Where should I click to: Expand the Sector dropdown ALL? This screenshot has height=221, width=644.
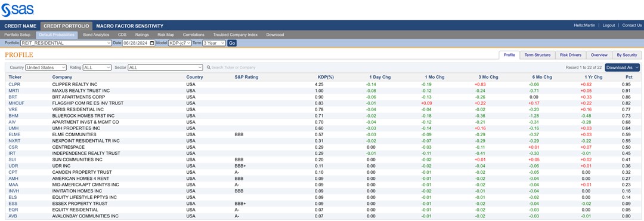(165, 67)
